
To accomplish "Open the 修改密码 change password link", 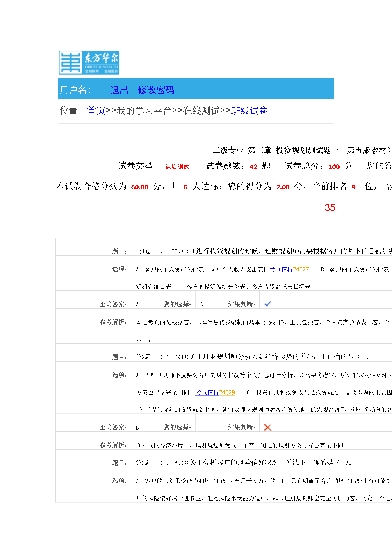I will [156, 90].
